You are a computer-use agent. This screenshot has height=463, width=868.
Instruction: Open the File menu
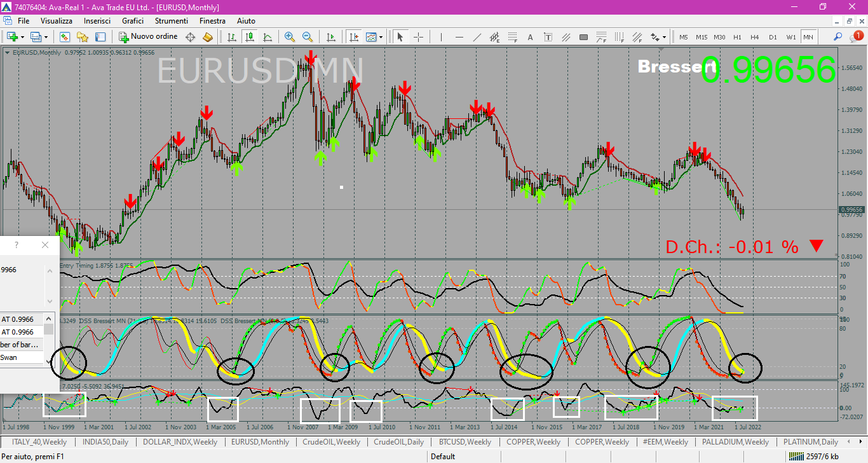(x=24, y=21)
